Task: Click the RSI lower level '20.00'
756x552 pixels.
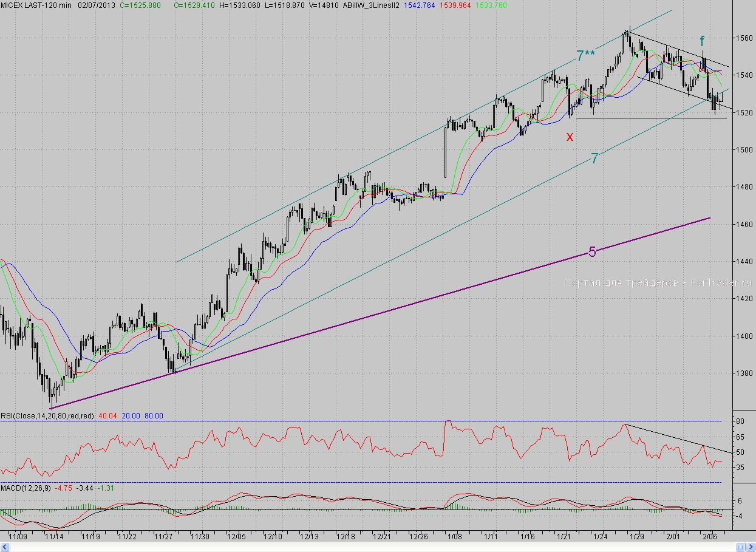Action: pyautogui.click(x=131, y=416)
